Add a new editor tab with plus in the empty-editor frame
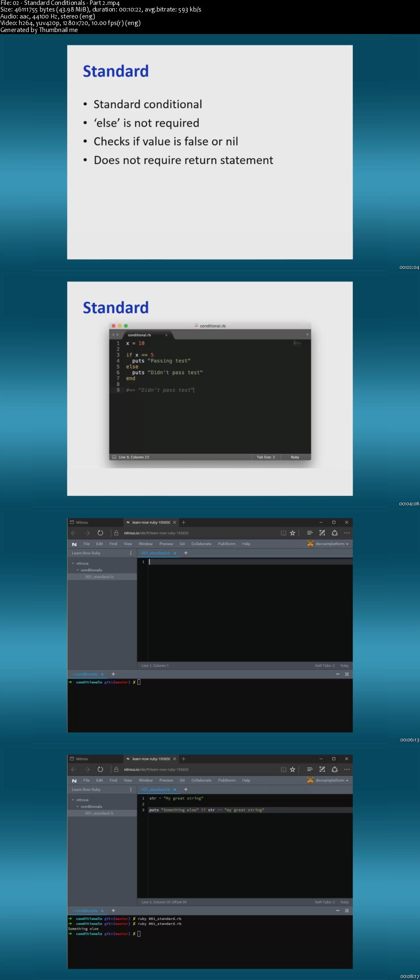The width and height of the screenshot is (420, 980). 186,553
